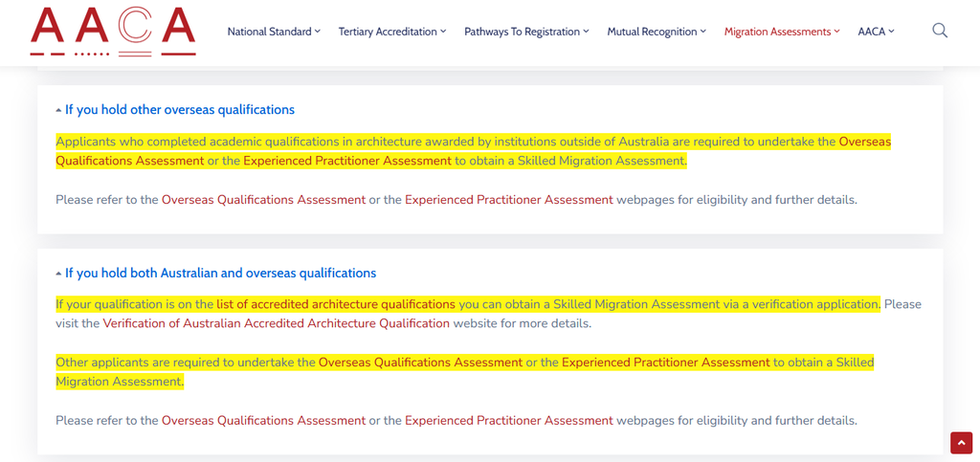
Task: Visit Verification of Australian Accredited Architecture Qualification link
Action: tap(277, 323)
